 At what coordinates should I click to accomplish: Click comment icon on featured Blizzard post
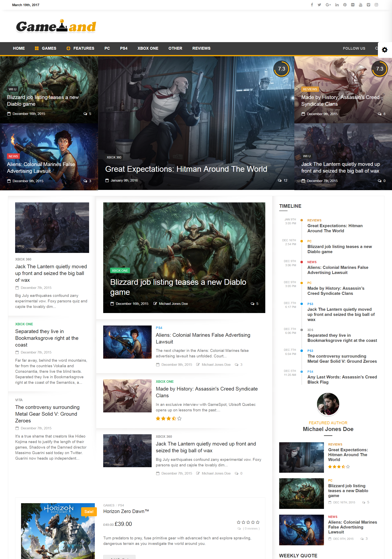coord(252,304)
